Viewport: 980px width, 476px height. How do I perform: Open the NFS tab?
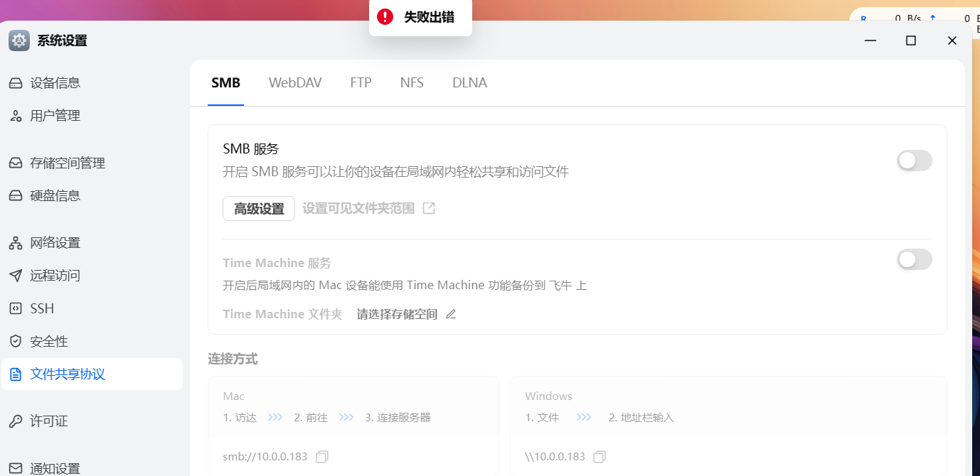412,83
